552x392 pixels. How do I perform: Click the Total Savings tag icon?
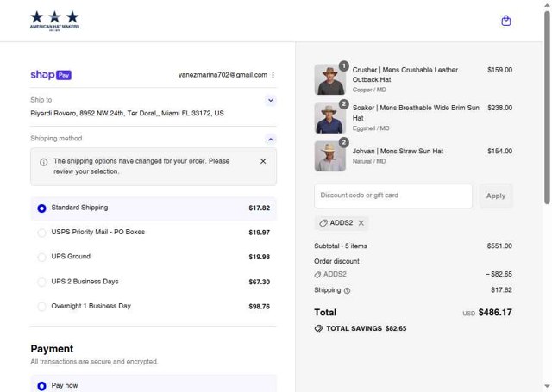(x=318, y=328)
